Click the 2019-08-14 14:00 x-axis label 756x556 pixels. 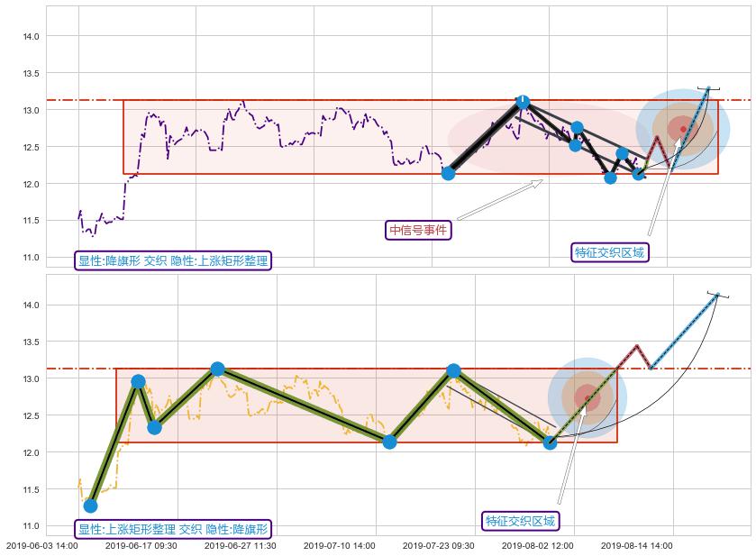(x=636, y=546)
